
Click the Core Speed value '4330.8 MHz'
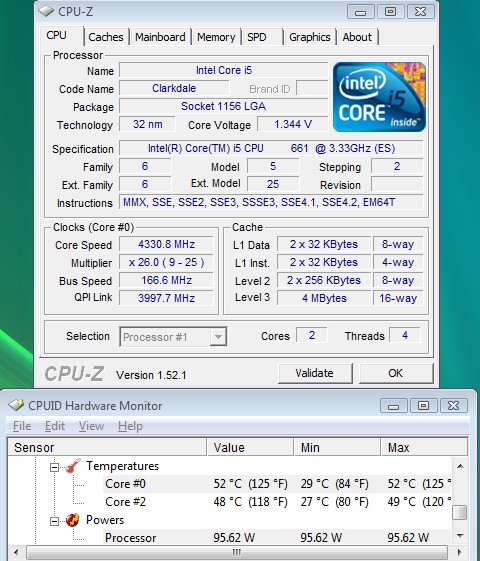pos(166,244)
